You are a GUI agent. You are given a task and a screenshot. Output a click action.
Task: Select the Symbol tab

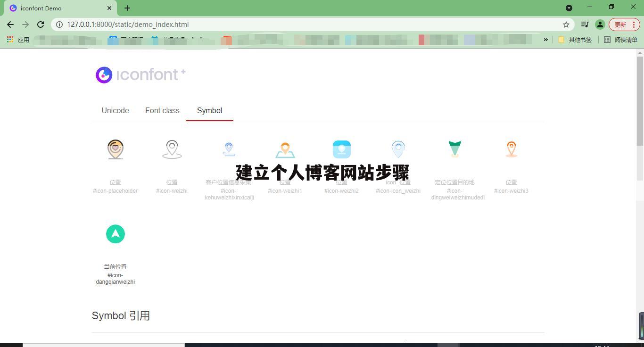pos(209,110)
